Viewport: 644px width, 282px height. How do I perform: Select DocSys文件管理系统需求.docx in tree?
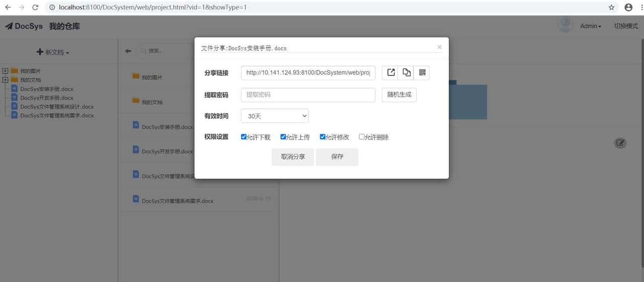(x=57, y=116)
